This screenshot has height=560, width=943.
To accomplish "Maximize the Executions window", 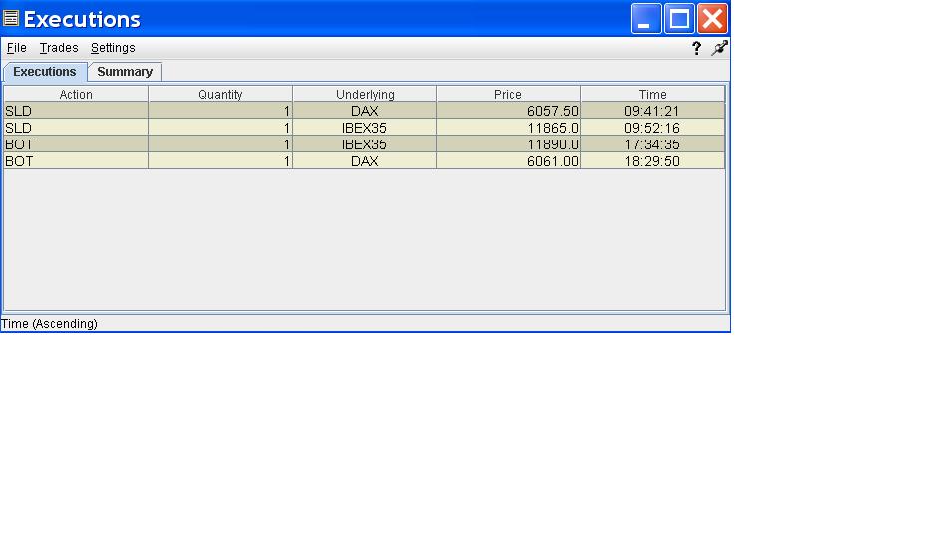I will (x=679, y=18).
